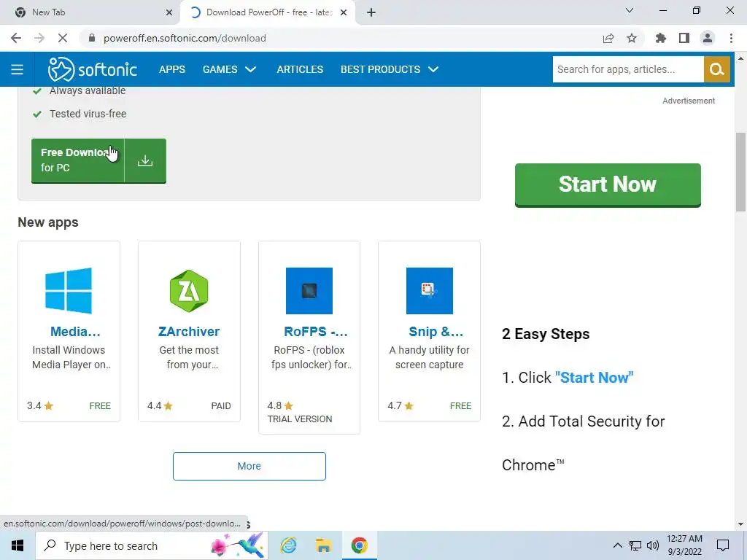747x560 pixels.
Task: Click the Softonic logo
Action: tap(93, 69)
